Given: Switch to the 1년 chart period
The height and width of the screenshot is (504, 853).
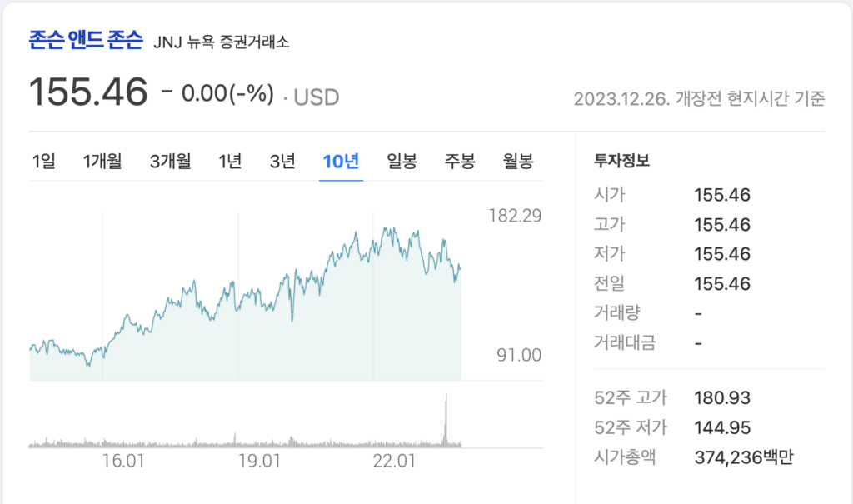Looking at the screenshot, I should tap(230, 163).
